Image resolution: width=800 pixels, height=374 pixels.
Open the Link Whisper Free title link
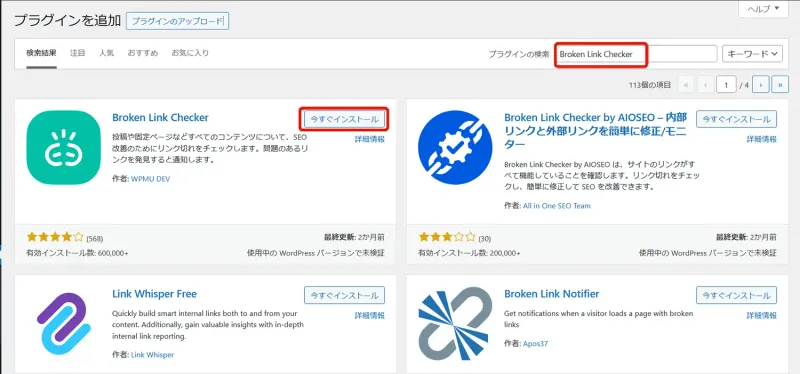(154, 294)
